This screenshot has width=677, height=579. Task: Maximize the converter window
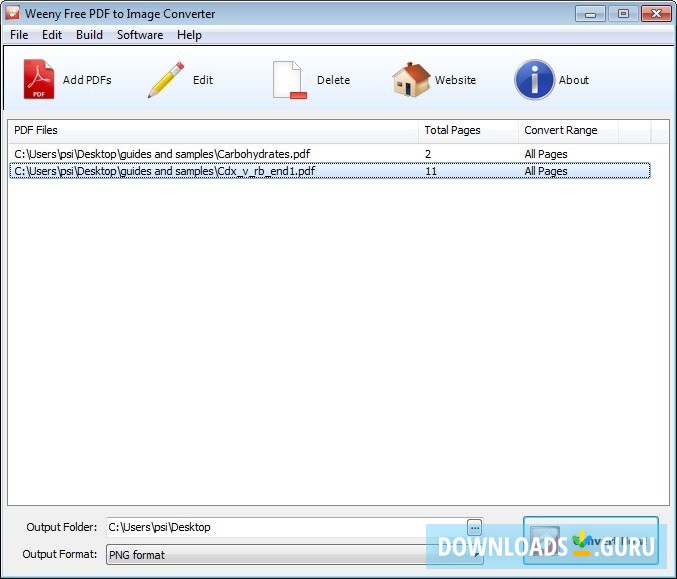[623, 14]
